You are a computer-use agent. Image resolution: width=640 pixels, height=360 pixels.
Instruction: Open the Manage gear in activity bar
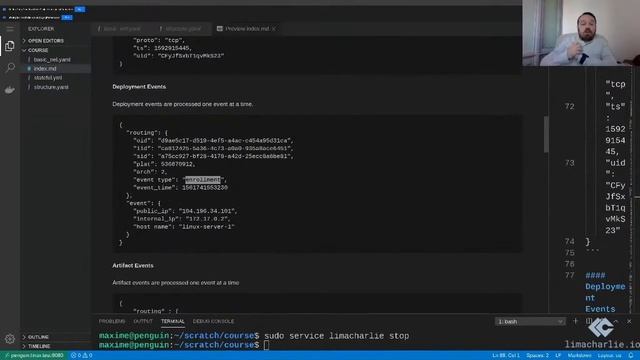pos(10,338)
